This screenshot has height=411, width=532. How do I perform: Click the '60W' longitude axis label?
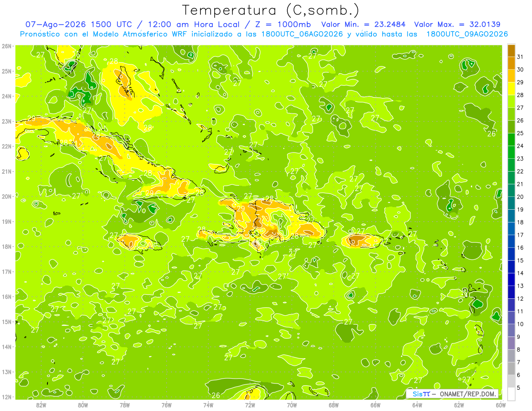[501, 405]
